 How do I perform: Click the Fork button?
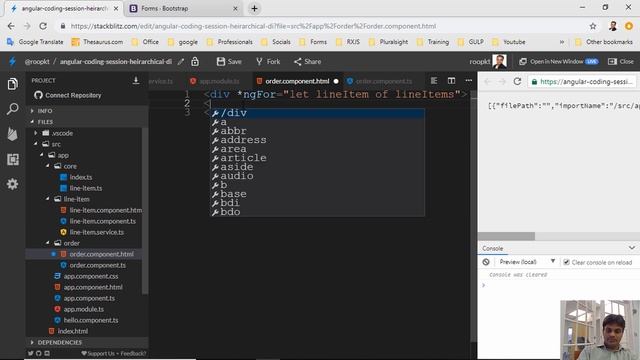268,62
